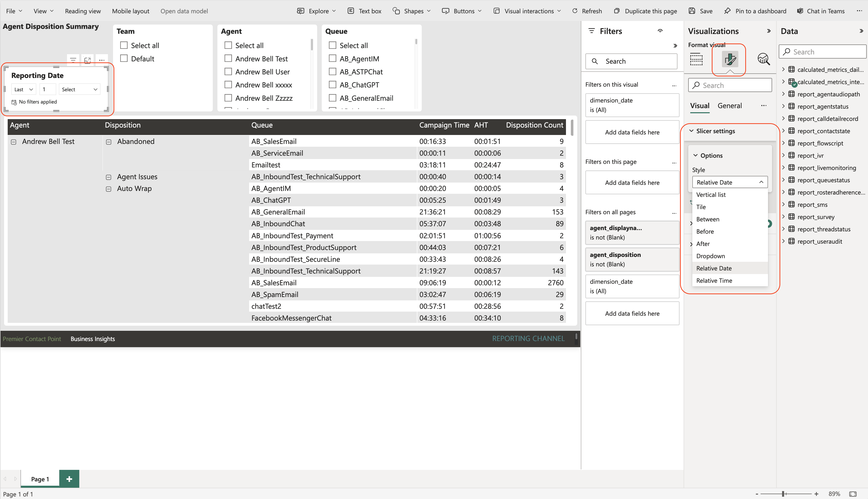The image size is (868, 499).
Task: Collapse the Style Relative Date dropdown
Action: (x=730, y=182)
